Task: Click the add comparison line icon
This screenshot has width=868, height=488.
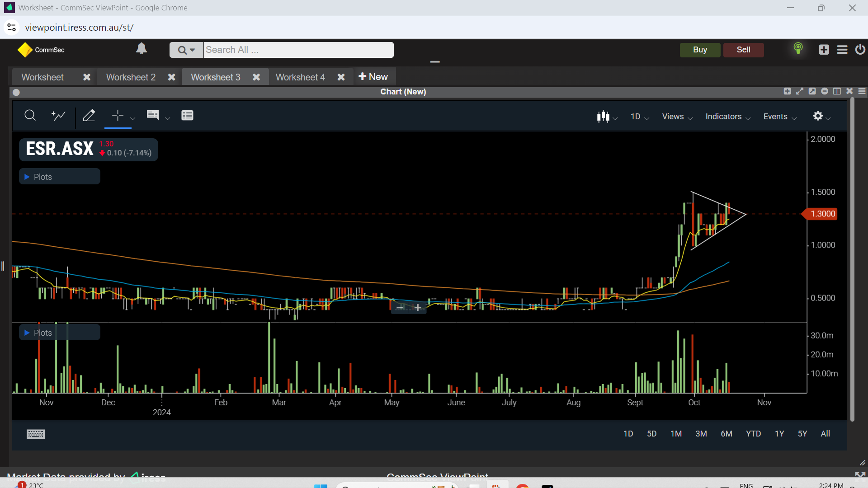Action: pyautogui.click(x=58, y=116)
